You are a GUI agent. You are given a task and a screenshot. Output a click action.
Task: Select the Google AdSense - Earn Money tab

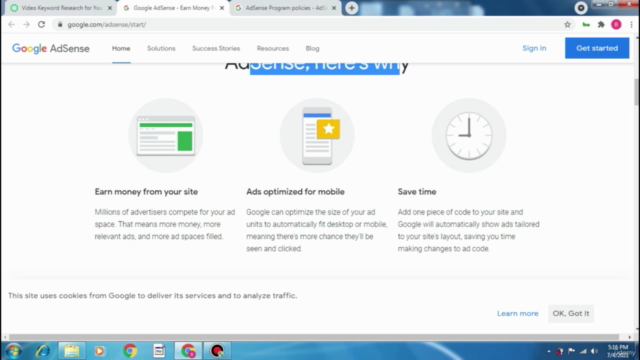point(173,8)
